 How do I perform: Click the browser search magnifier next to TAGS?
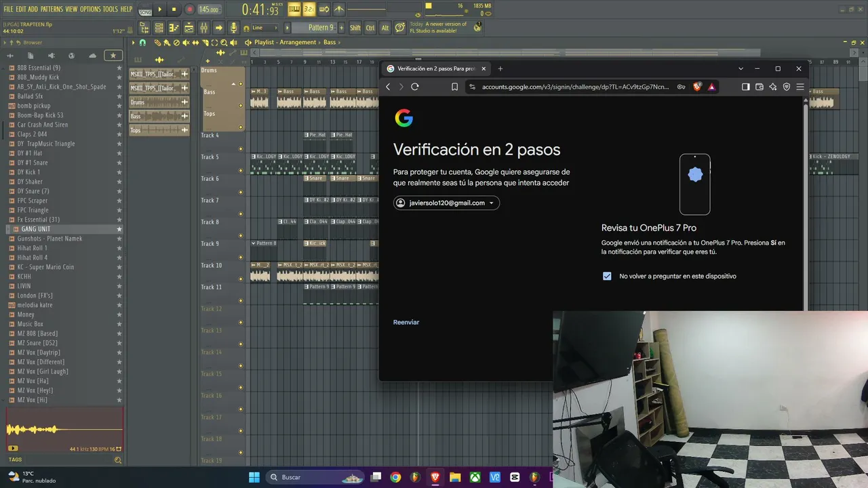[x=117, y=460]
